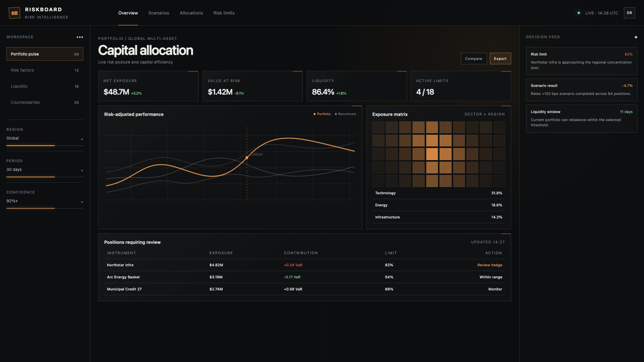
Task: Click the Instrument column header
Action: [121, 253]
